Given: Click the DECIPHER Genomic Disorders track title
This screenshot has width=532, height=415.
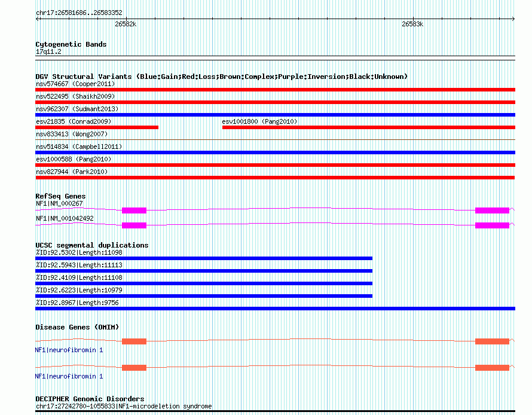Looking at the screenshot, I should [x=90, y=399].
